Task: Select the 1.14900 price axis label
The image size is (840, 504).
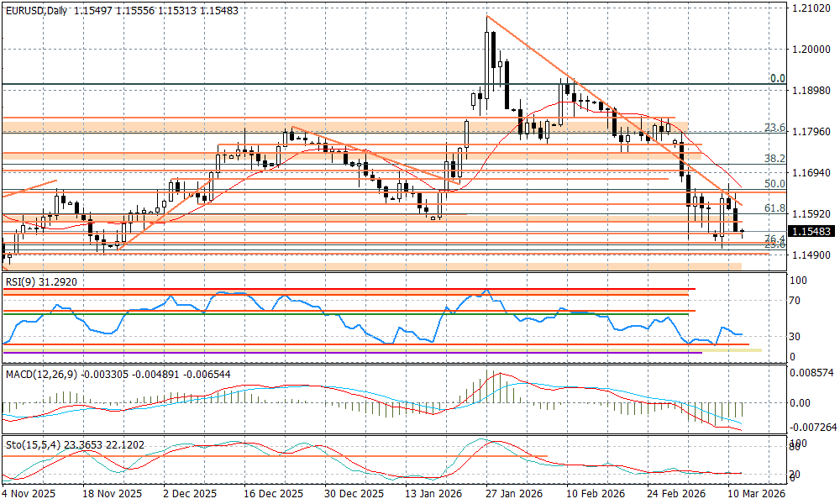Action: point(811,255)
